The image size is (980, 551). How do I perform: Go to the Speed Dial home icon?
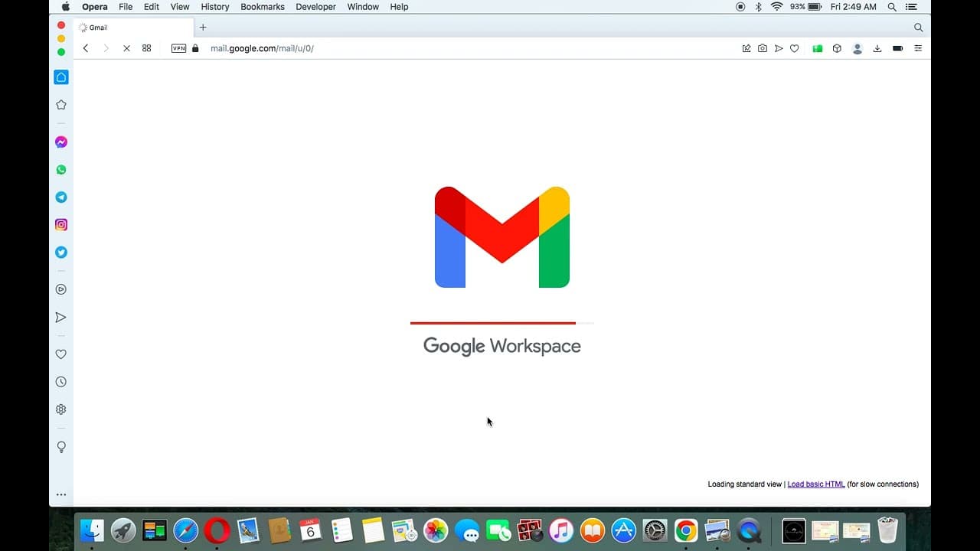[61, 77]
